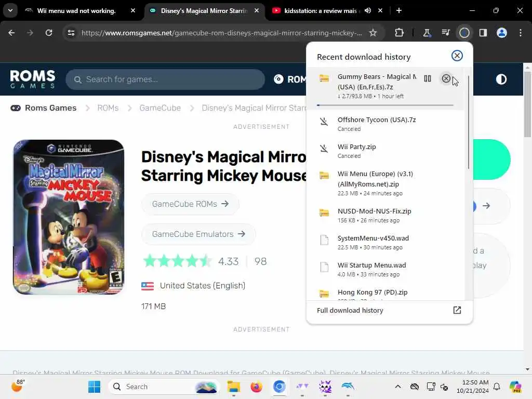Open full history external link icon

click(457, 310)
